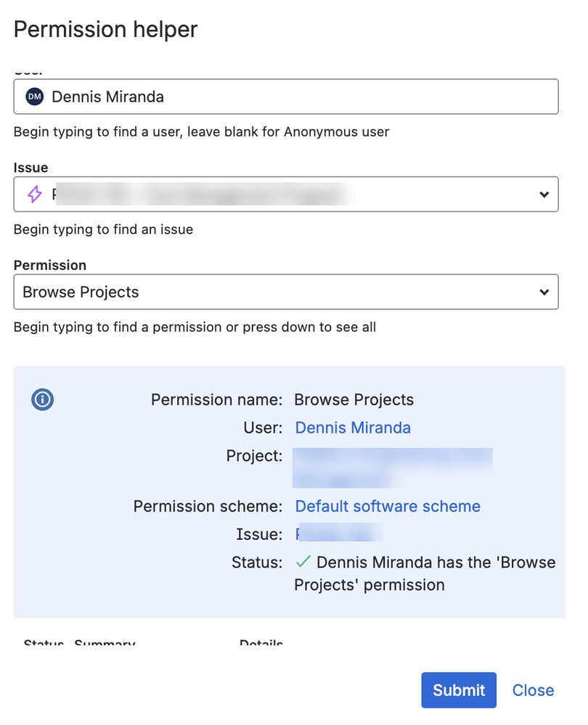Expand the Browse Projects permission list
This screenshot has height=725, width=588.
click(544, 292)
